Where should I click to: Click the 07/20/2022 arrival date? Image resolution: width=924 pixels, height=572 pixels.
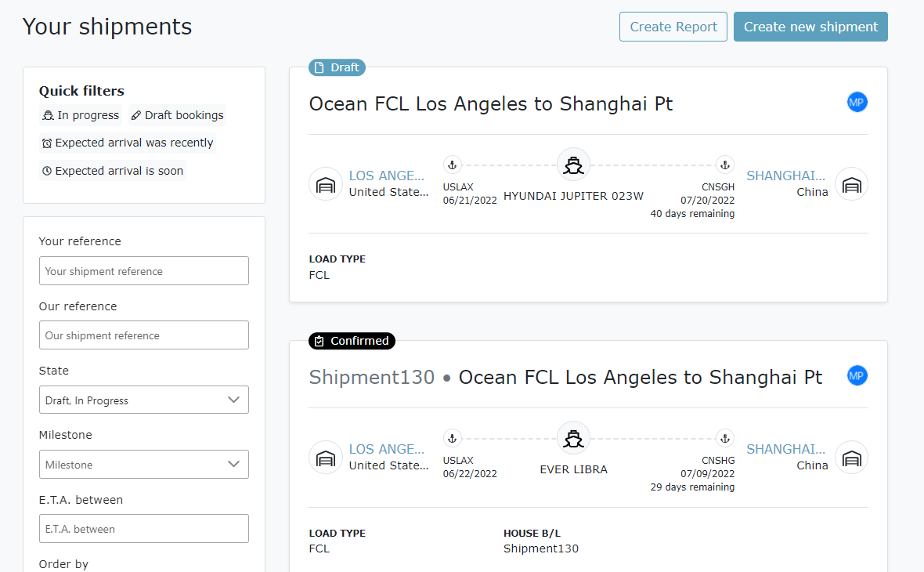(x=707, y=201)
